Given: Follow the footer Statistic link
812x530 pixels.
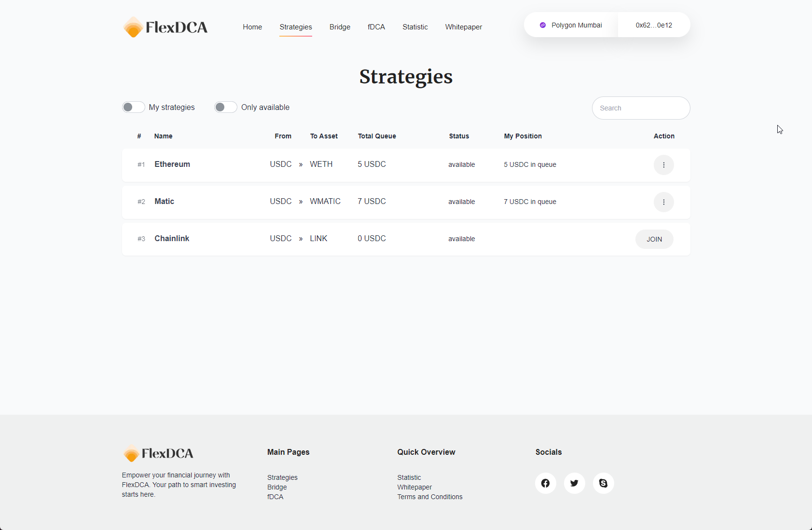Looking at the screenshot, I should [409, 477].
